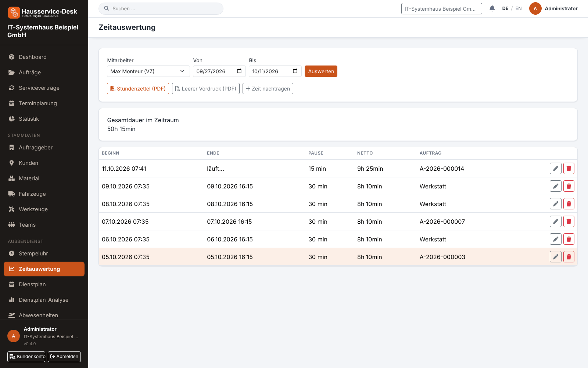Open calendar picker for Von date

[x=239, y=71]
